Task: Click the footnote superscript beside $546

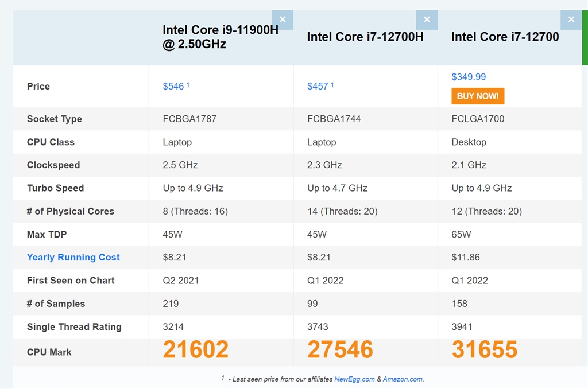Action: pyautogui.click(x=188, y=85)
